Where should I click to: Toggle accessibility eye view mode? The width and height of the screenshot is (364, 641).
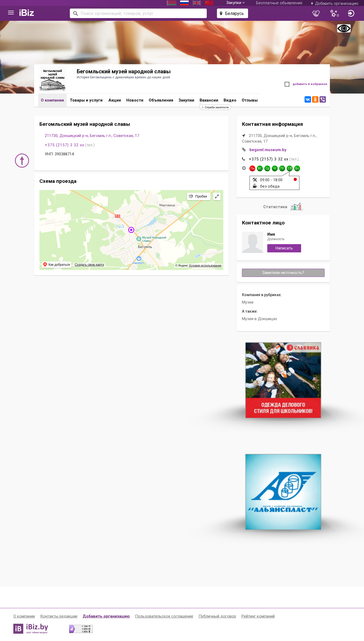[x=344, y=28]
